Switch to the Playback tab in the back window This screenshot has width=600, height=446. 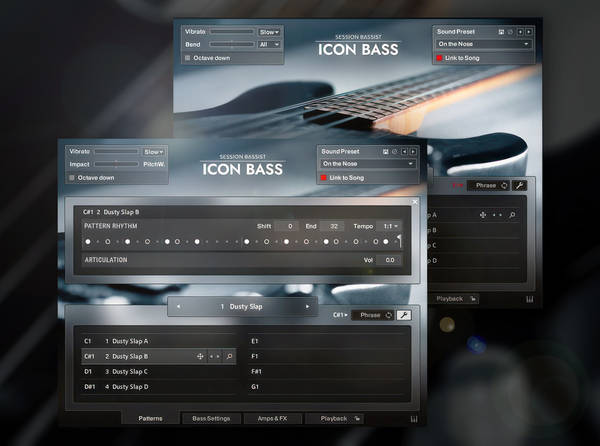450,299
